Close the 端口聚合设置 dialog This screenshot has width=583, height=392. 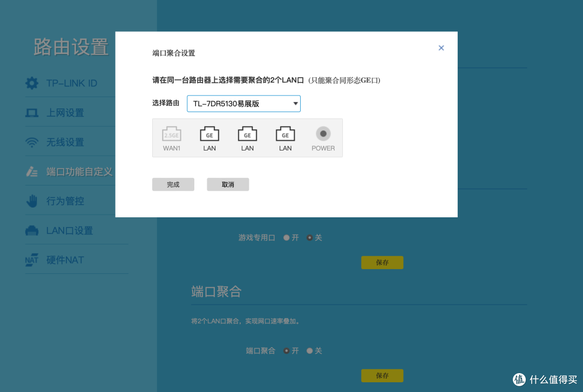(x=441, y=48)
